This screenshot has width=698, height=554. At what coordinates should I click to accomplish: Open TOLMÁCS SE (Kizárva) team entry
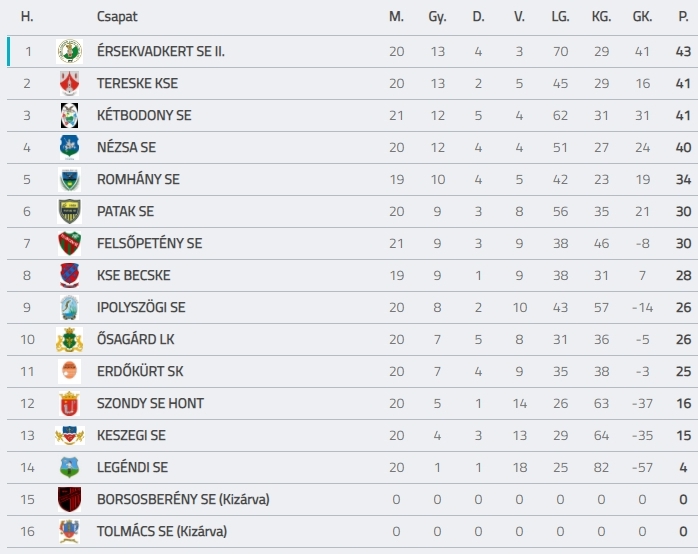tap(162, 531)
